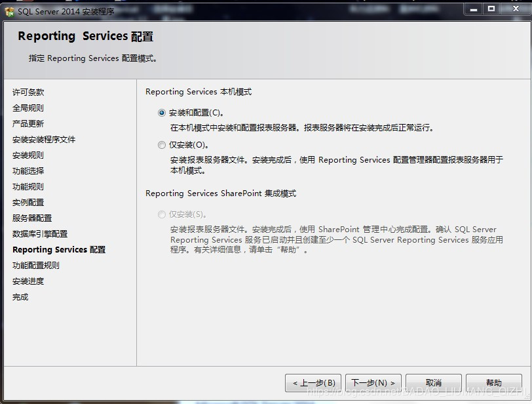Minimize the SQL Server setup window

click(x=474, y=9)
